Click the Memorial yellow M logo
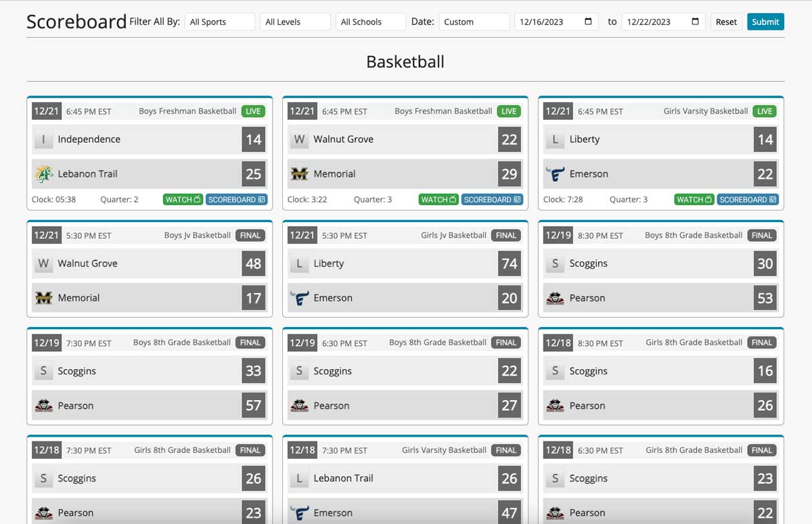The height and width of the screenshot is (524, 812). point(299,173)
